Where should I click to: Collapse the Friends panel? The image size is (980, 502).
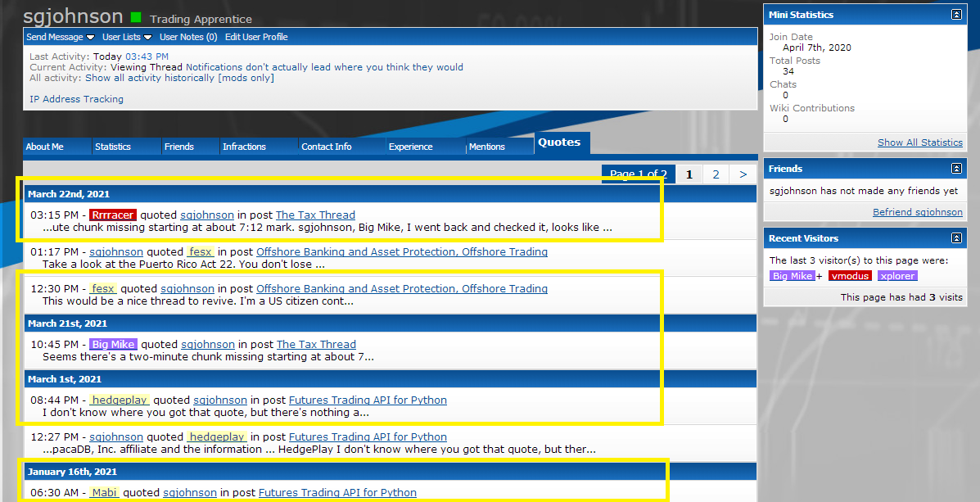956,168
